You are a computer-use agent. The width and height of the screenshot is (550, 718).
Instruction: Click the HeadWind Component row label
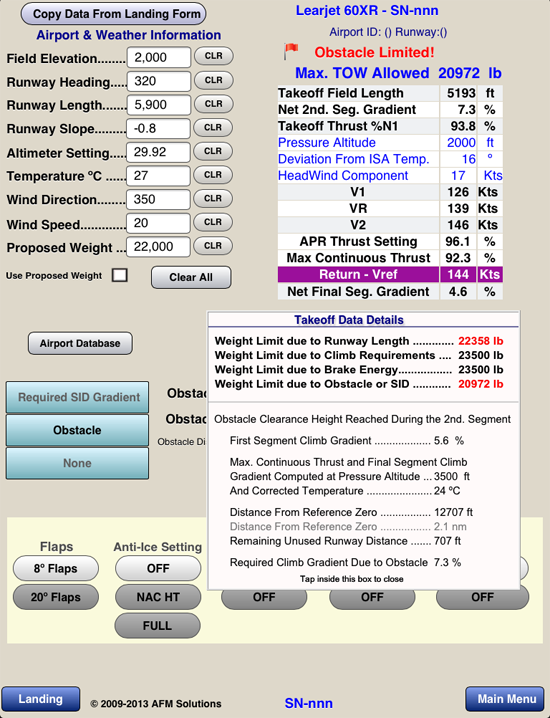click(343, 175)
